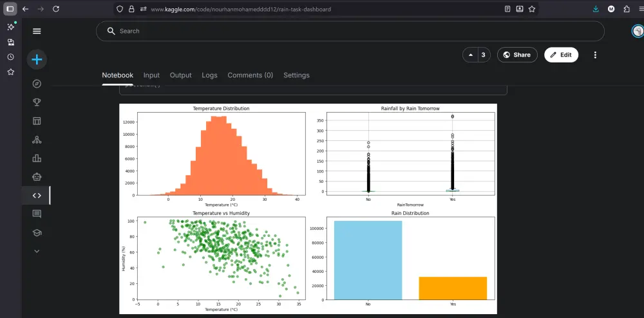Screen dimensions: 644x318
Task: Open synced tabs in the browser sidebar
Action: 11,42
